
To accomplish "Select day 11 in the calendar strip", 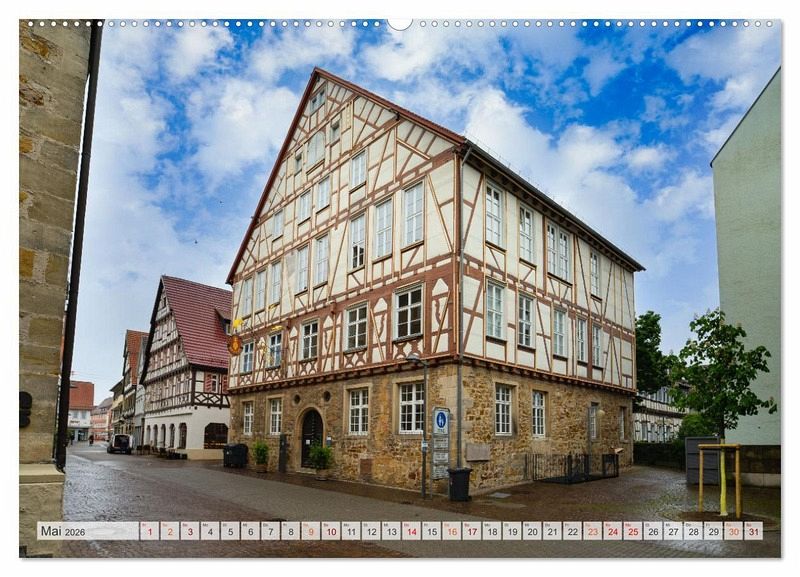I will point(351,531).
